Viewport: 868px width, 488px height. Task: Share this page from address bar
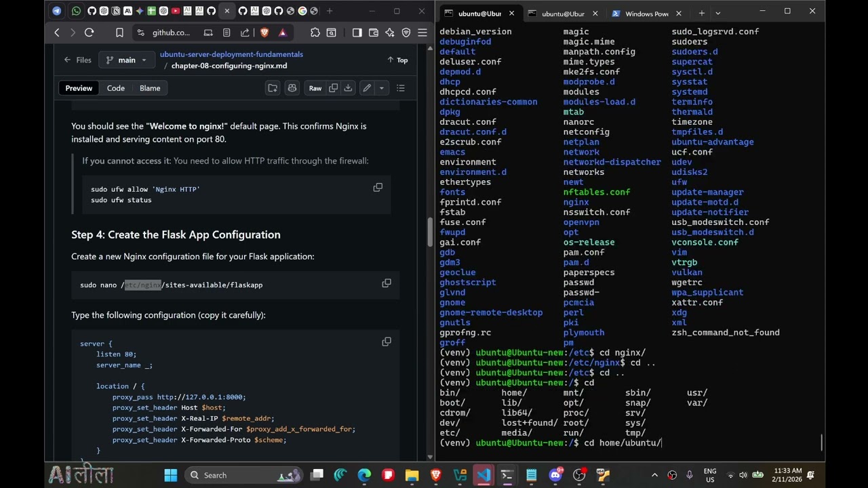tap(245, 33)
